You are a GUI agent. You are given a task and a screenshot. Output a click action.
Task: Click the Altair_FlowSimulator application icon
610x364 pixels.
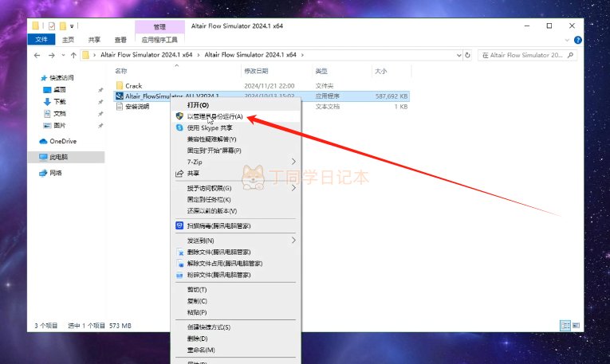point(120,96)
